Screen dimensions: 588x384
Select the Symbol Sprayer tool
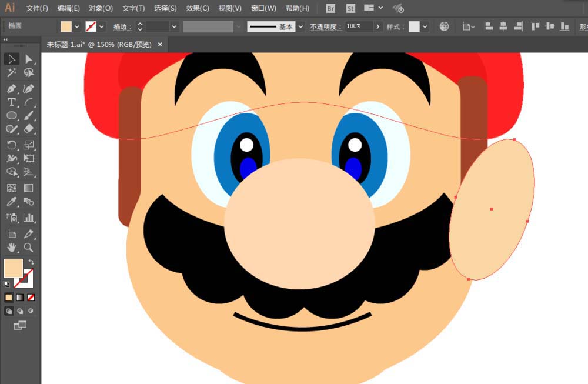12,218
